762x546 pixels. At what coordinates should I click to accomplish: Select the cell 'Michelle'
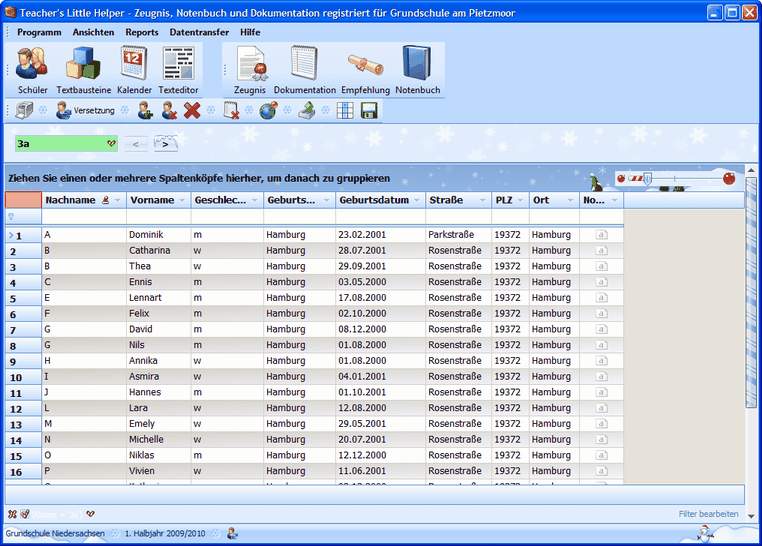159,440
